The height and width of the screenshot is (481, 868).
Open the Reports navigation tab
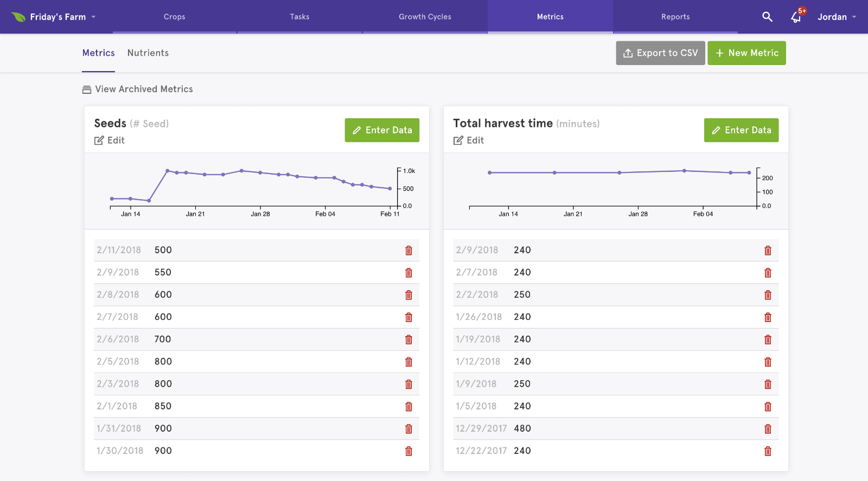click(x=675, y=17)
